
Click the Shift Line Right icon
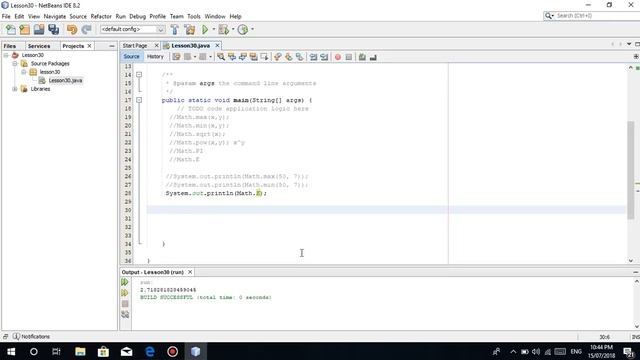click(x=324, y=57)
